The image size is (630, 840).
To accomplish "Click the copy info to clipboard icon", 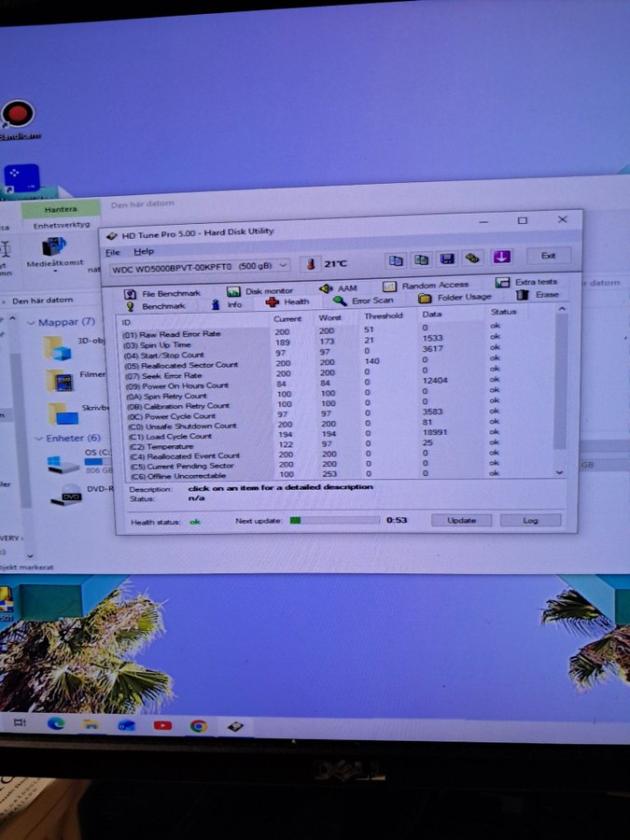I will point(395,260).
